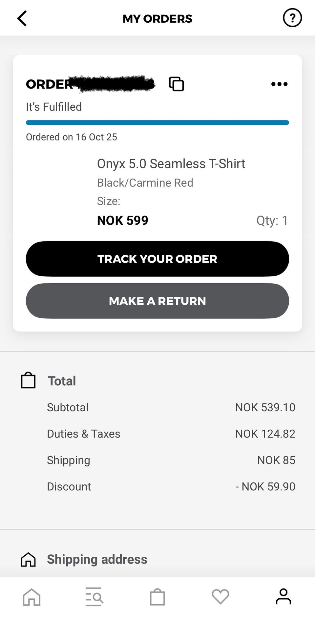This screenshot has height=644, width=315.
Task: Tap the Home tab in the bottom bar
Action: 31,597
